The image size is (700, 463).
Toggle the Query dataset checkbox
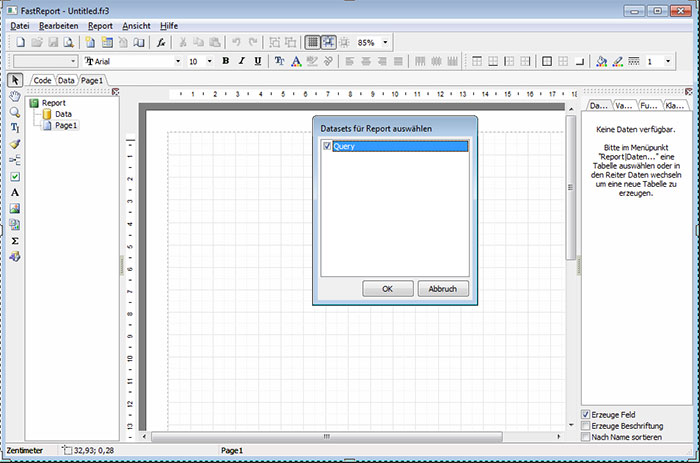[327, 147]
